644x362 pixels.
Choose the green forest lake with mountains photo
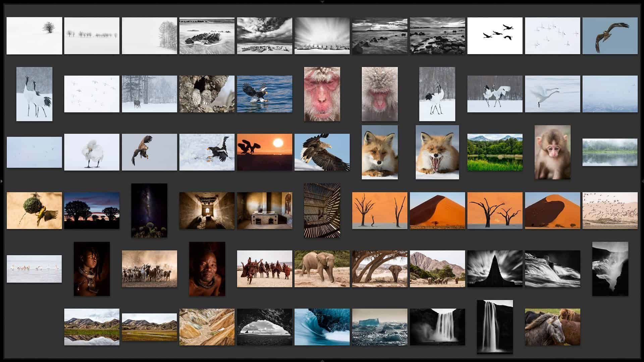[x=495, y=152]
